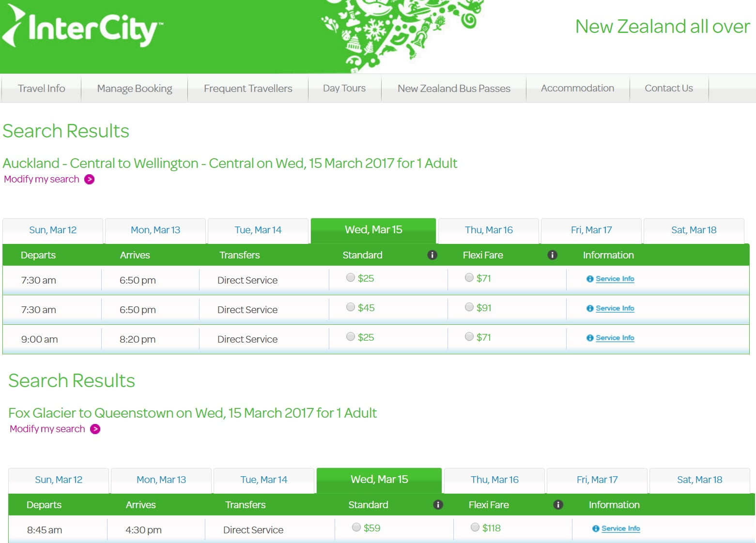This screenshot has width=756, height=543.
Task: Click info icon beside Service Info for 8:45 am service
Action: (596, 528)
